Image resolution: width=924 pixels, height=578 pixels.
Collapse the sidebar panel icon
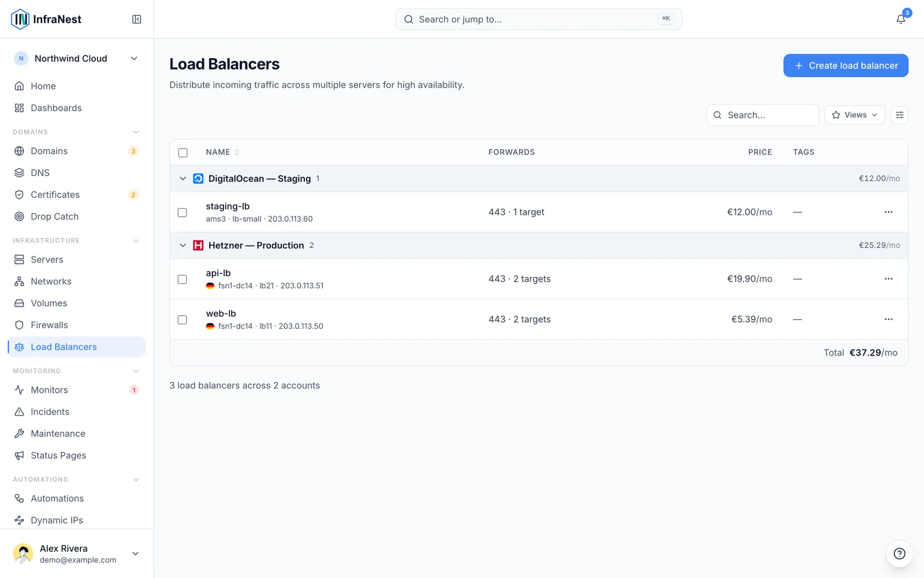pyautogui.click(x=137, y=19)
